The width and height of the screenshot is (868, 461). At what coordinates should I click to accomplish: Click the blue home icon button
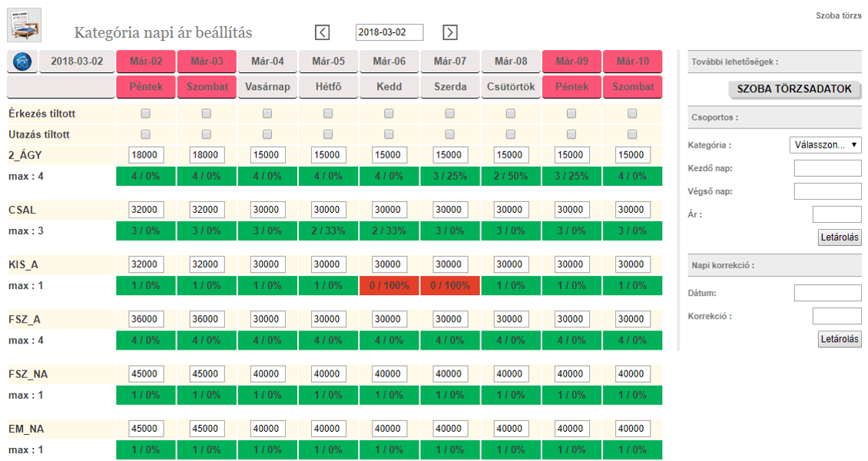[x=22, y=61]
